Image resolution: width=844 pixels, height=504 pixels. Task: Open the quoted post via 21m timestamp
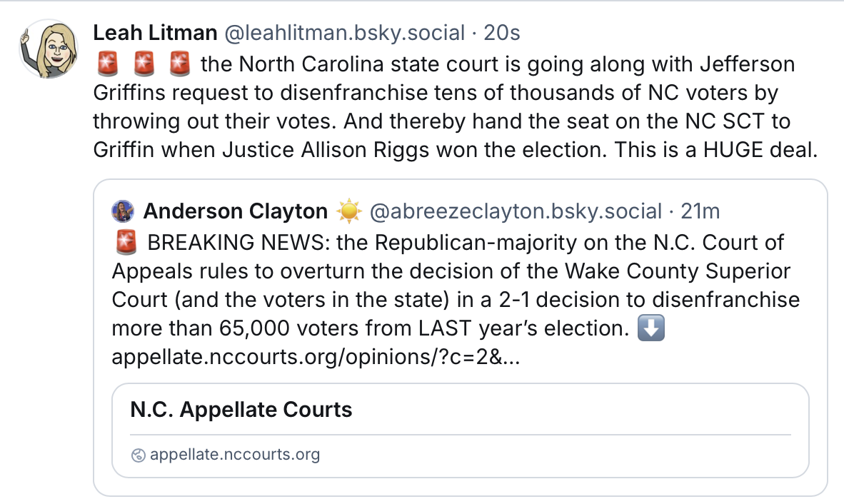[700, 211]
